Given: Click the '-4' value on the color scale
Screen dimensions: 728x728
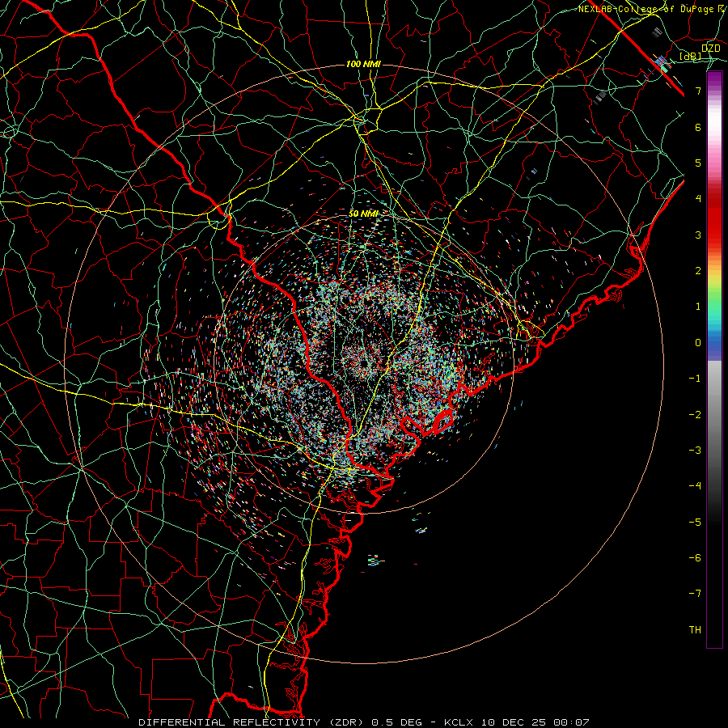Looking at the screenshot, I should click(695, 486).
